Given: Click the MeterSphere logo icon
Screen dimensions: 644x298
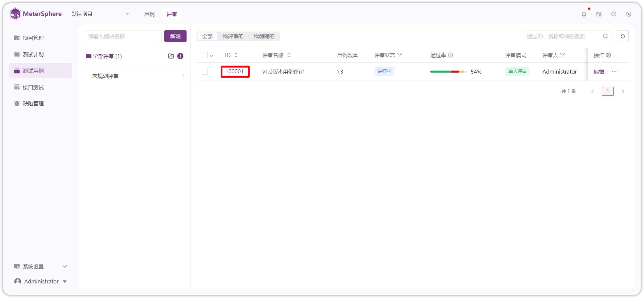Looking at the screenshot, I should click(15, 14).
